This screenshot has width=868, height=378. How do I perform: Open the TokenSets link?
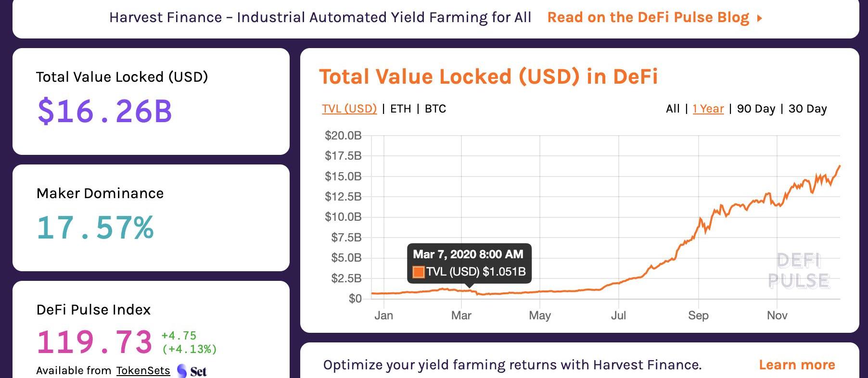pos(143,371)
